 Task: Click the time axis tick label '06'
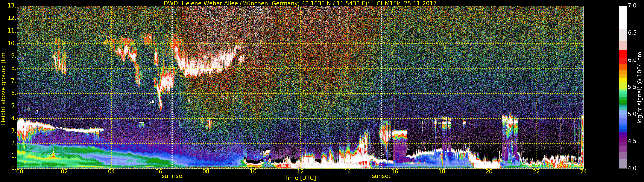[x=159, y=172]
